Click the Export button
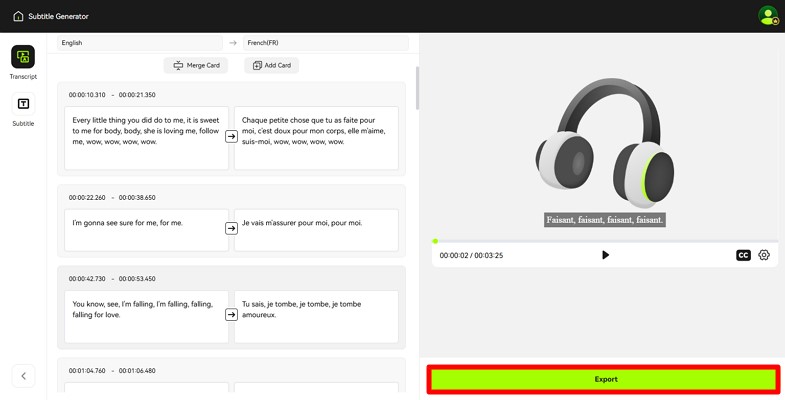This screenshot has width=785, height=400. point(604,379)
